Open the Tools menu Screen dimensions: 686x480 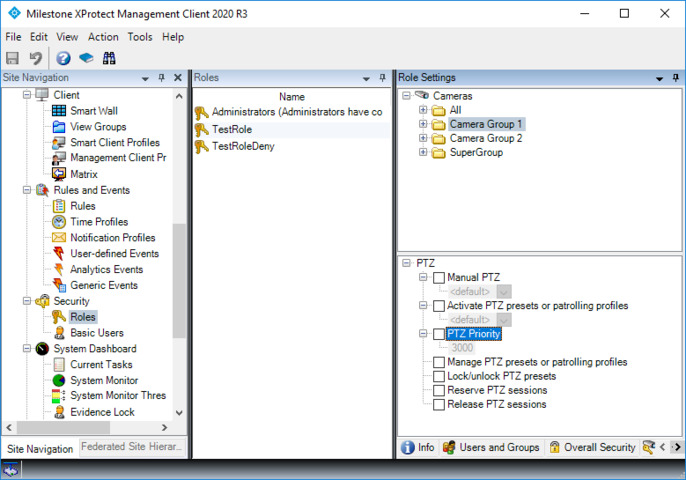click(140, 37)
